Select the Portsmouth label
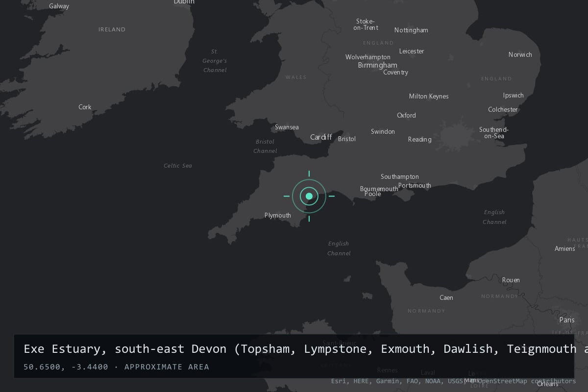Image resolution: width=588 pixels, height=392 pixels. tap(415, 186)
